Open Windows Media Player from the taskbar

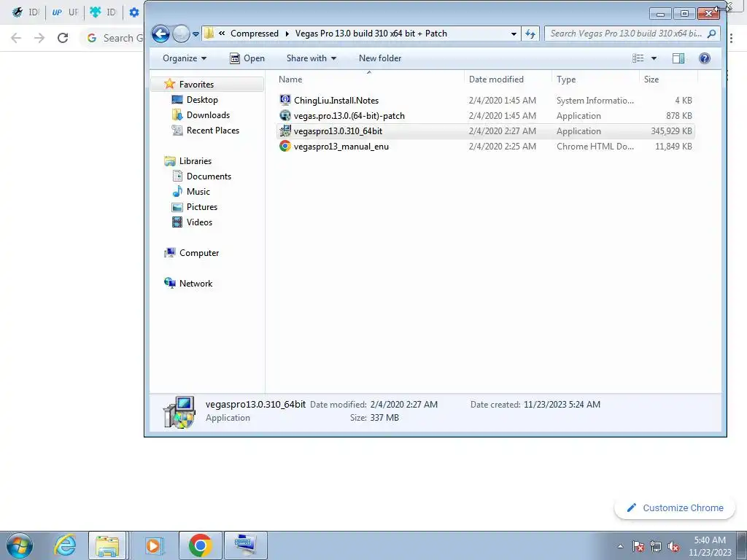(154, 545)
